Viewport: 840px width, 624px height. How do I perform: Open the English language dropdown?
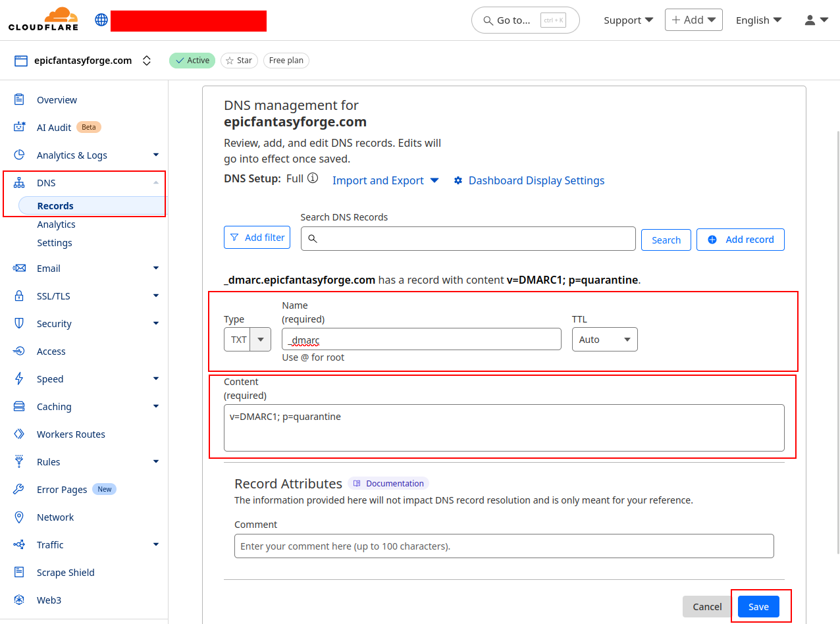coord(759,20)
